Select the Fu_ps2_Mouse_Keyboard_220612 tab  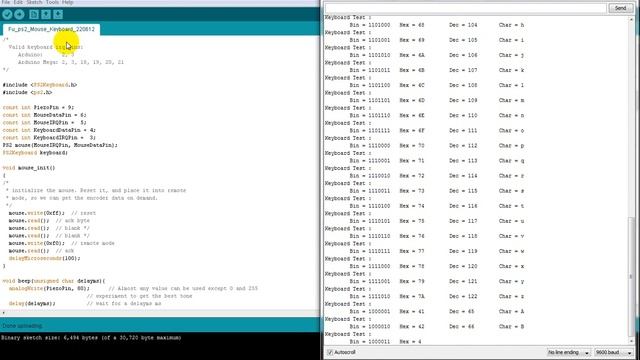(51, 29)
